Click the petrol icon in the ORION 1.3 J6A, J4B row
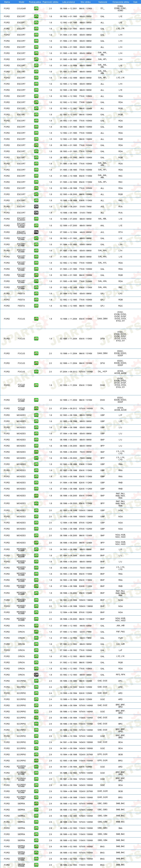 [36, 626]
